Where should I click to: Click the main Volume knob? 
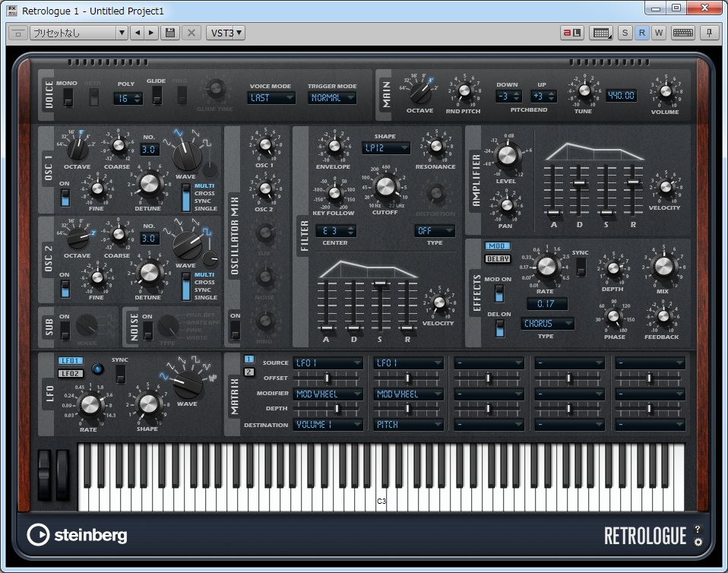[666, 91]
